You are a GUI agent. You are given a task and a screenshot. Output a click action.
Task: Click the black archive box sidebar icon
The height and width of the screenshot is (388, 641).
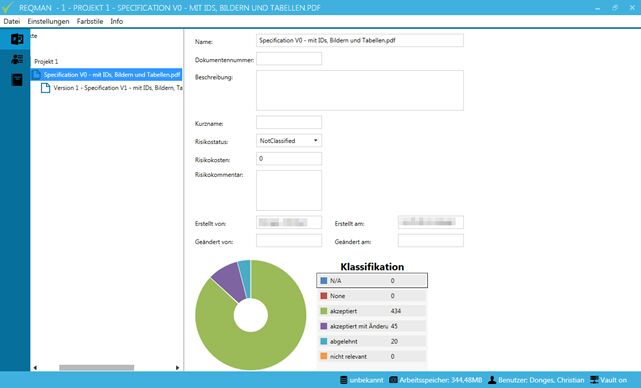pyautogui.click(x=17, y=80)
